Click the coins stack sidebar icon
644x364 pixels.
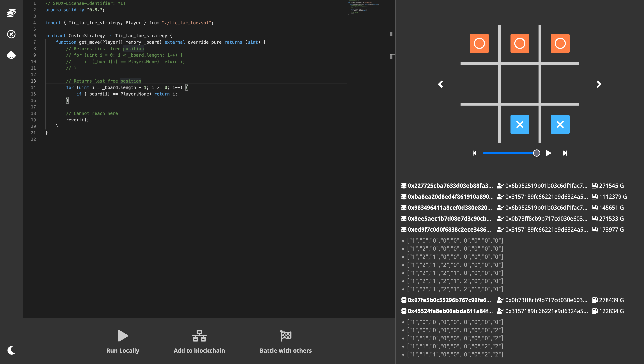[11, 13]
